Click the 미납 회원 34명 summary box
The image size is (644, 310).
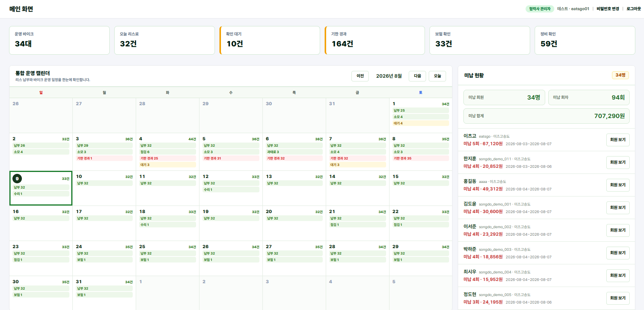(504, 97)
